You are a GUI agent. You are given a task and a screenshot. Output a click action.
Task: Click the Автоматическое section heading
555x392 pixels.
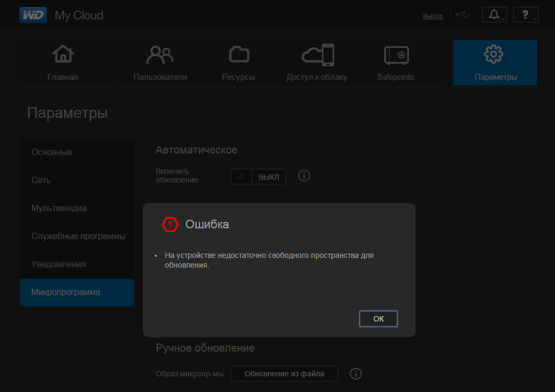pyautogui.click(x=197, y=150)
